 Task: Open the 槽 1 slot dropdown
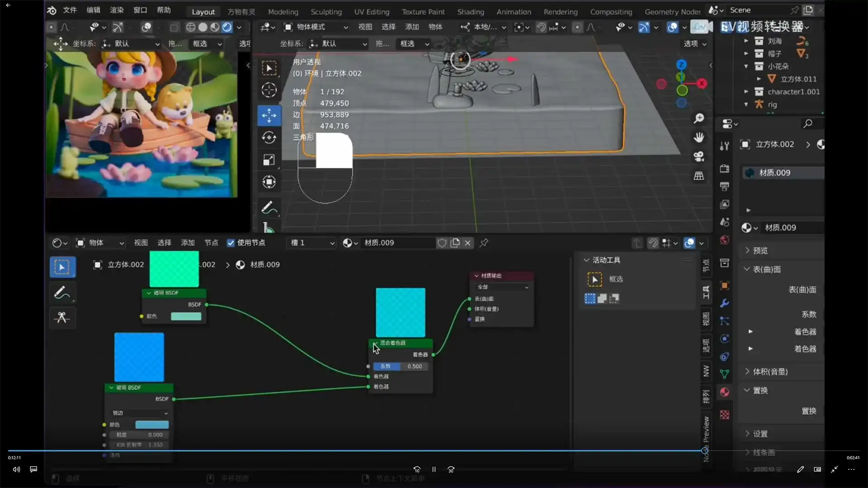pos(312,243)
